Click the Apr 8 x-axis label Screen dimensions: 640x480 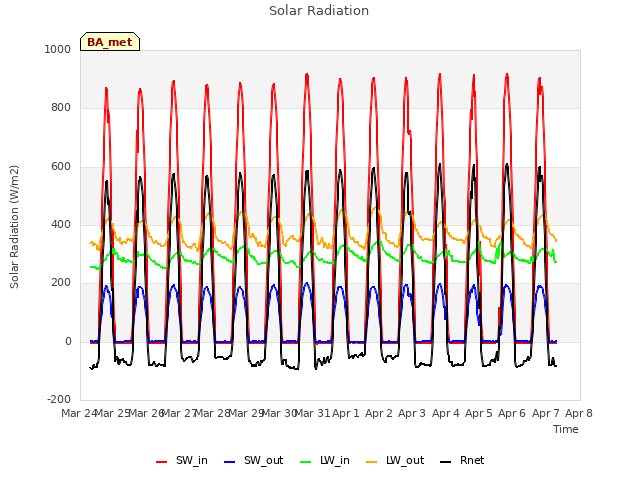579,413
